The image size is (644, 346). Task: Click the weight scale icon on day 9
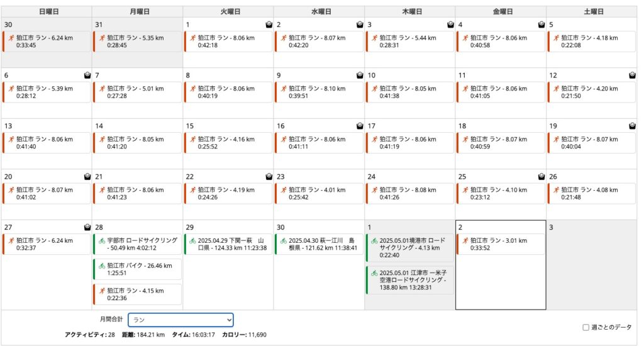click(360, 75)
